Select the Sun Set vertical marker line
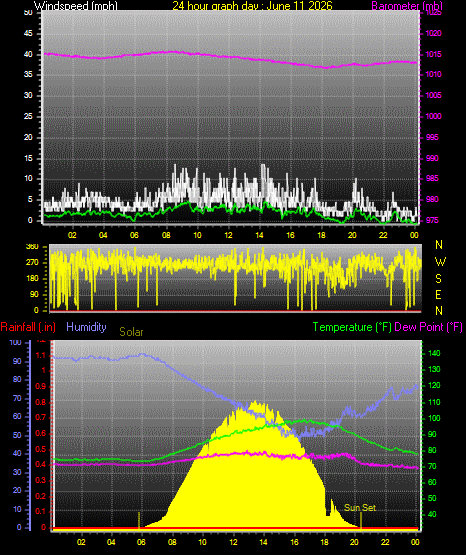 click(x=361, y=521)
